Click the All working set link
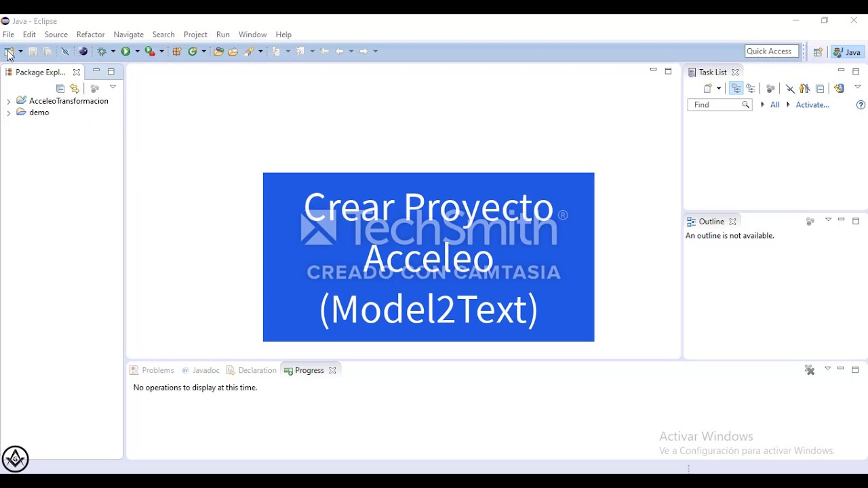The image size is (868, 488). (774, 105)
